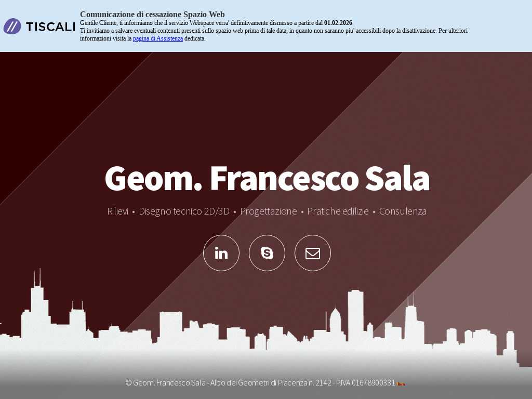Click the 'Comunicazione di cessazione Spazio Web' title

[152, 15]
